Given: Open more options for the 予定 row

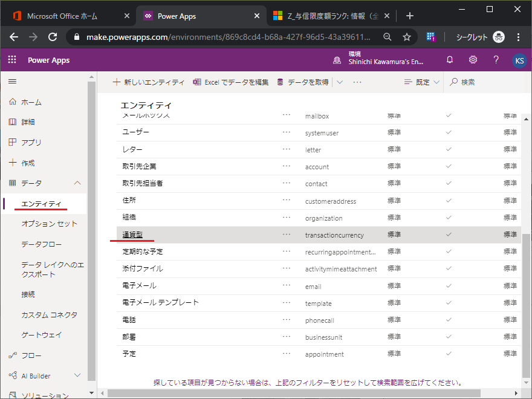Looking at the screenshot, I should click(x=287, y=353).
